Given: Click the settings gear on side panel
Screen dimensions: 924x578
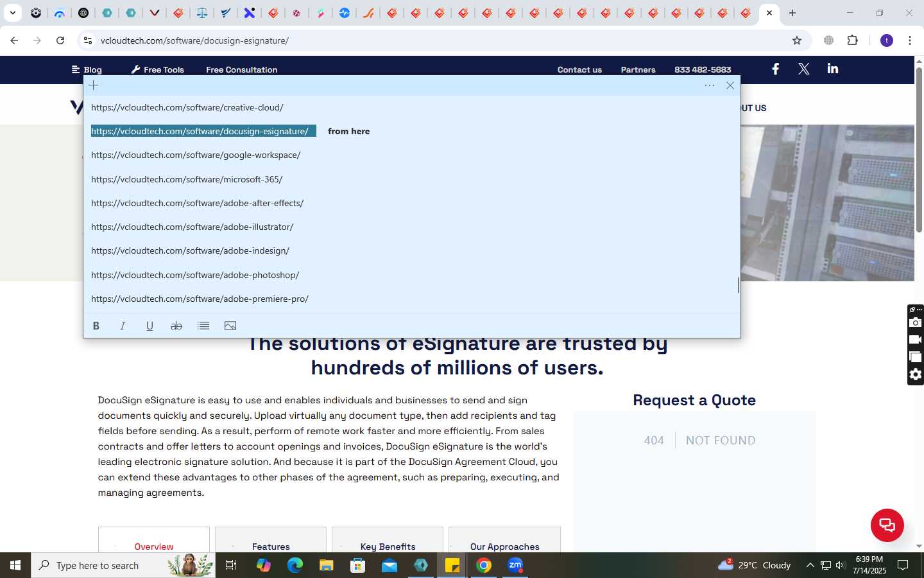Looking at the screenshot, I should point(916,374).
